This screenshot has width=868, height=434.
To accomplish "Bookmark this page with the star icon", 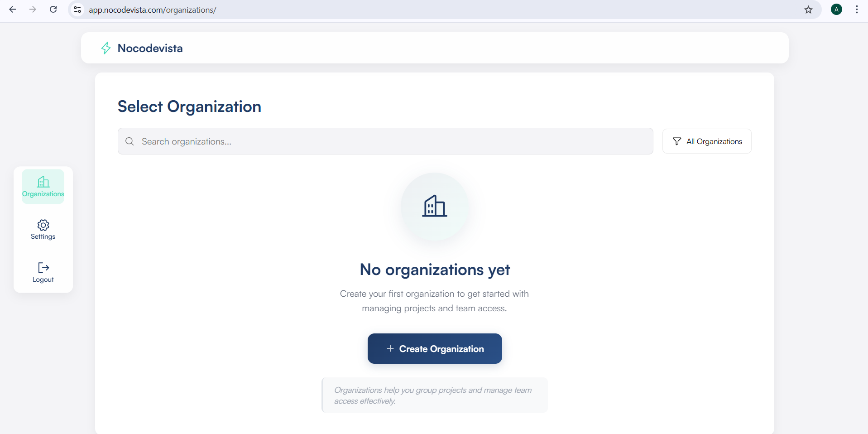I will tap(808, 10).
